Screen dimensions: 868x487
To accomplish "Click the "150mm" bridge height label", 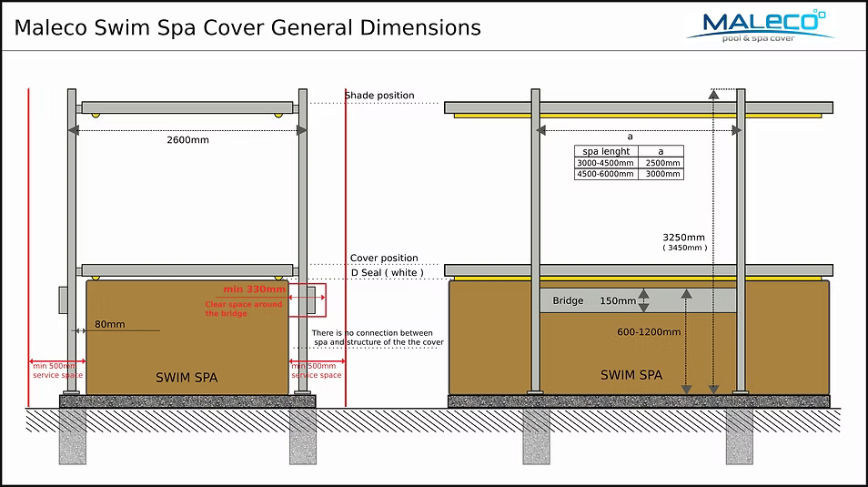I will 618,300.
